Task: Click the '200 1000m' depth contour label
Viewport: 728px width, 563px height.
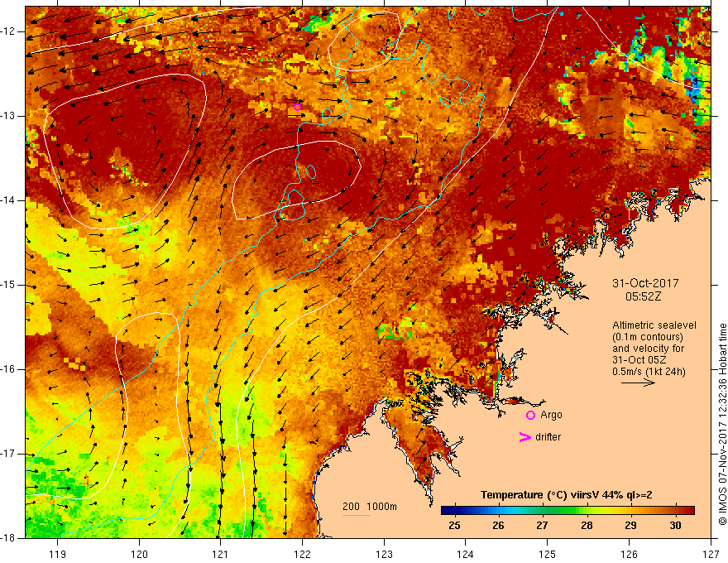Action: (x=370, y=507)
